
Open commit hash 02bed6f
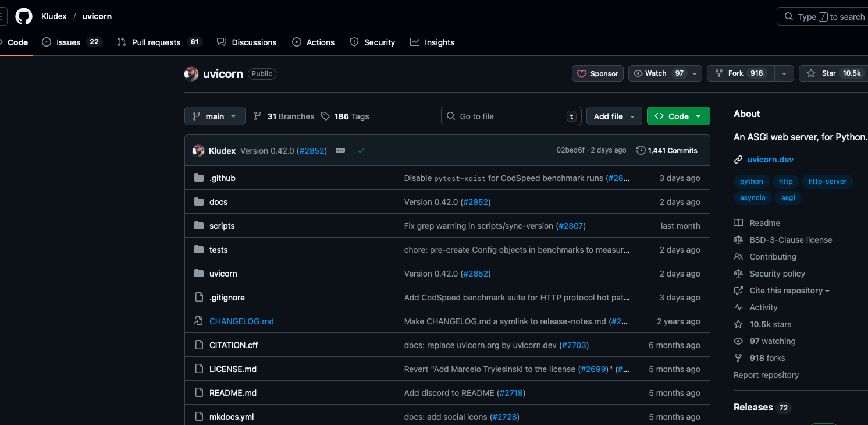click(570, 150)
